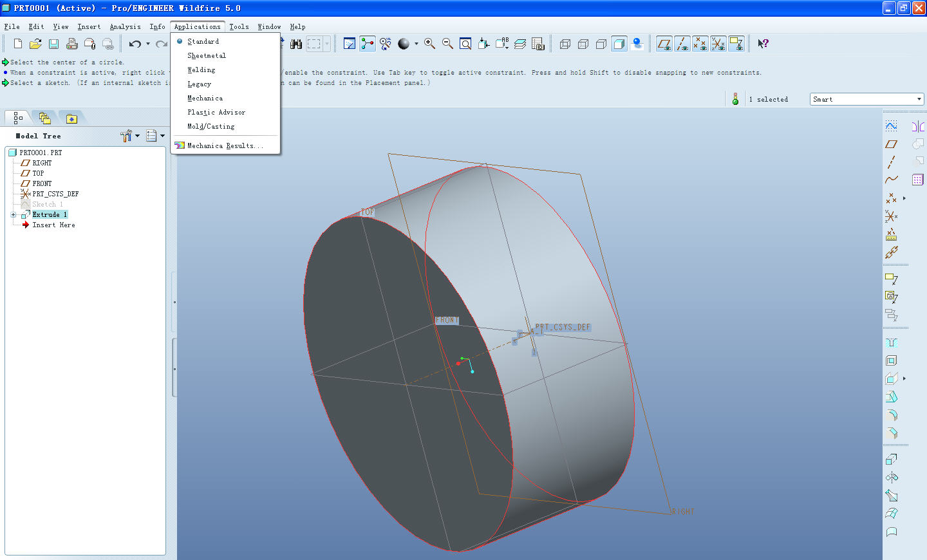Open the Layers stack icon
This screenshot has width=927, height=560.
coord(520,44)
